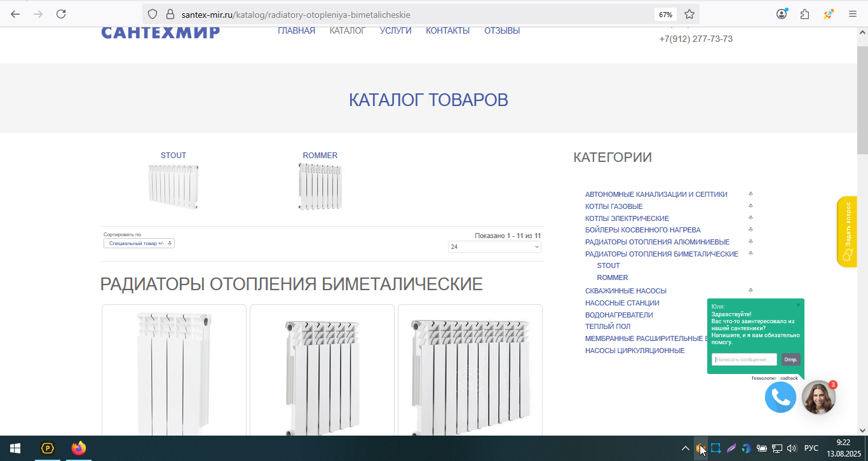The height and width of the screenshot is (461, 868).
Task: Collapse Радиаторы отопления биметалические category
Action: tap(750, 253)
